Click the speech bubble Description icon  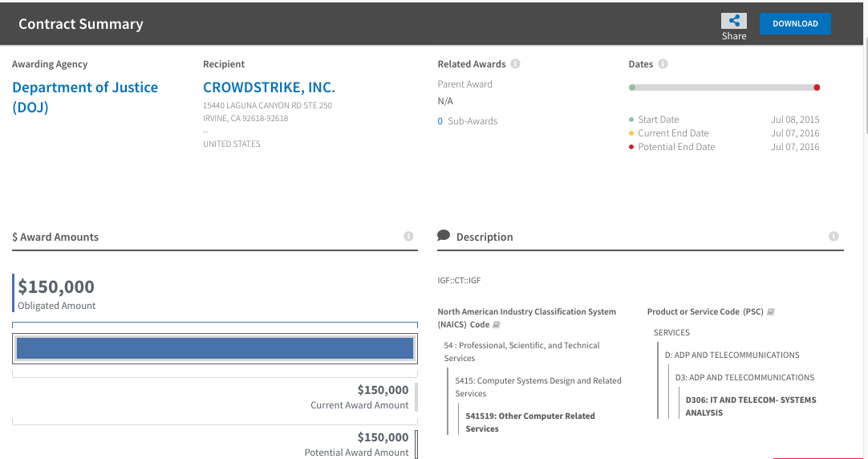click(x=444, y=235)
